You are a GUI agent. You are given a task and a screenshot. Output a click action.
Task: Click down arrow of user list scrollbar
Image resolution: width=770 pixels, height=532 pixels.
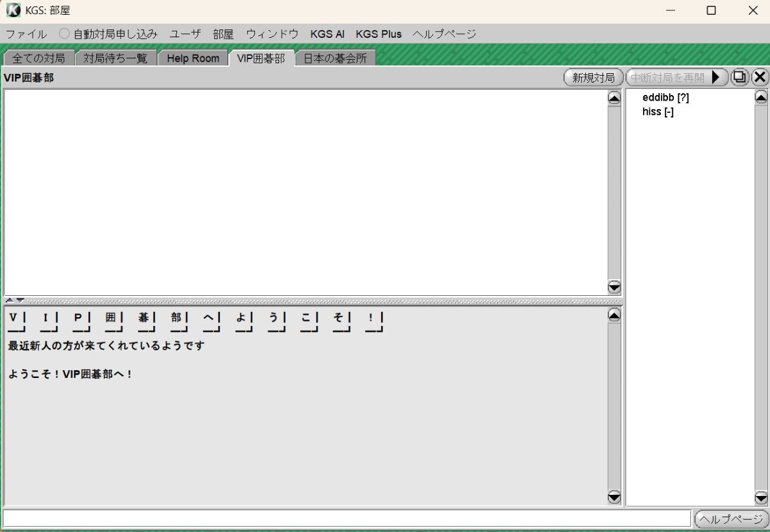pos(761,497)
